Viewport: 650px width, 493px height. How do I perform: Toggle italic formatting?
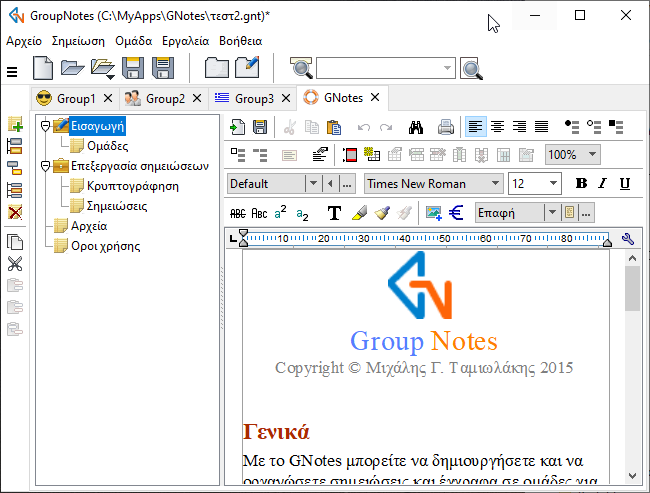603,183
